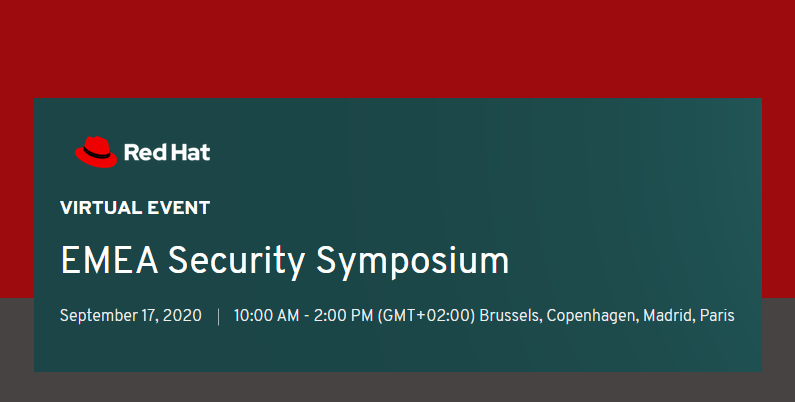Click the 2:00 PM end time

point(343,316)
